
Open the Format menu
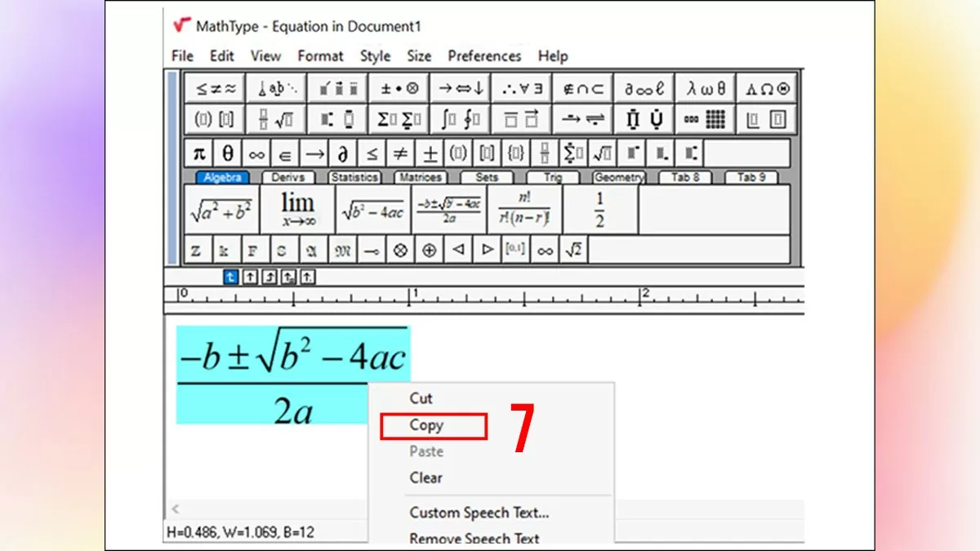[x=320, y=56]
